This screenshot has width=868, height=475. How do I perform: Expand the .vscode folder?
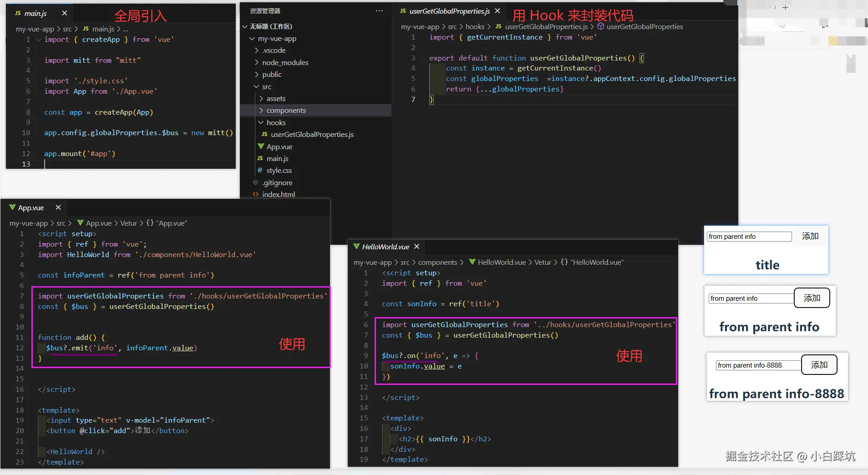click(x=257, y=50)
